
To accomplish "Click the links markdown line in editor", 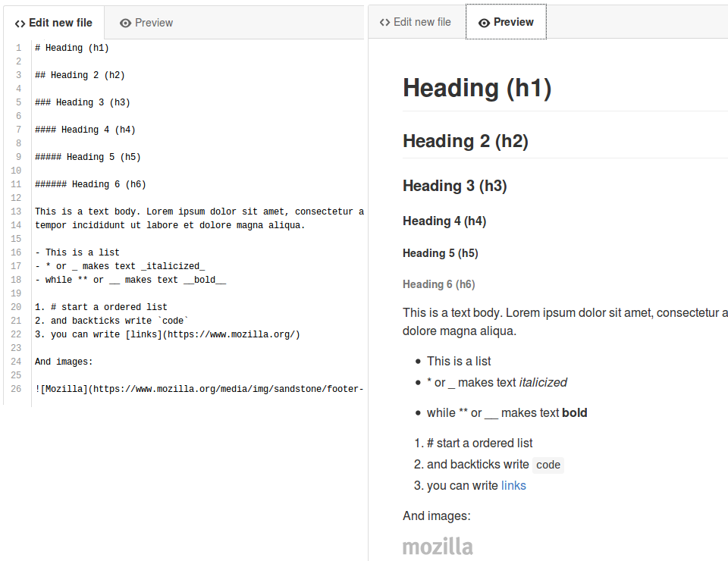I will [168, 334].
